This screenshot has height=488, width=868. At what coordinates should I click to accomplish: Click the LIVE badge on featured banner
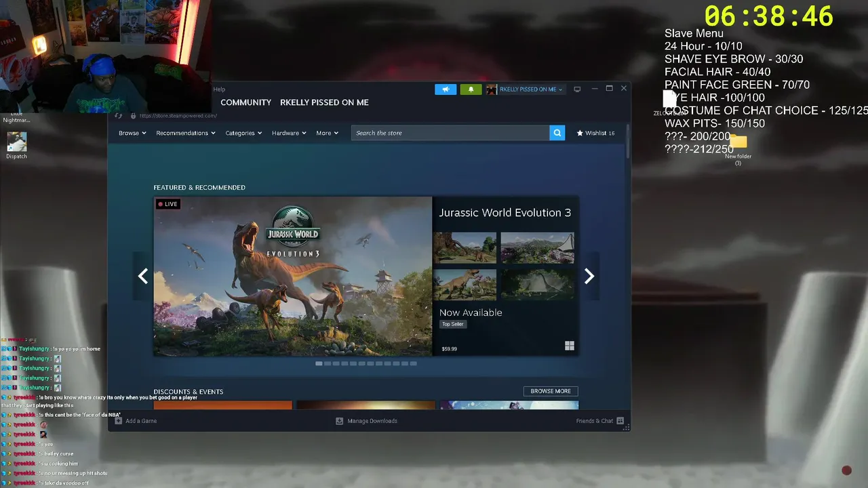point(167,204)
